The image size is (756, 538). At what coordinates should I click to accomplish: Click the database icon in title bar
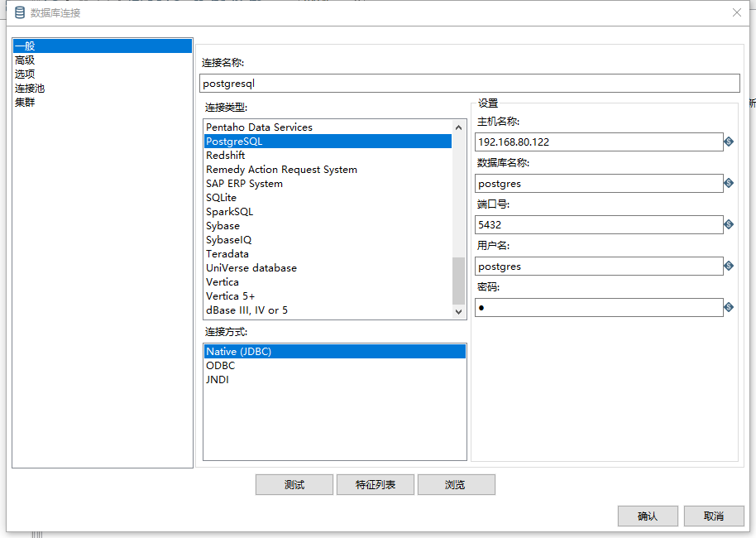pyautogui.click(x=20, y=12)
